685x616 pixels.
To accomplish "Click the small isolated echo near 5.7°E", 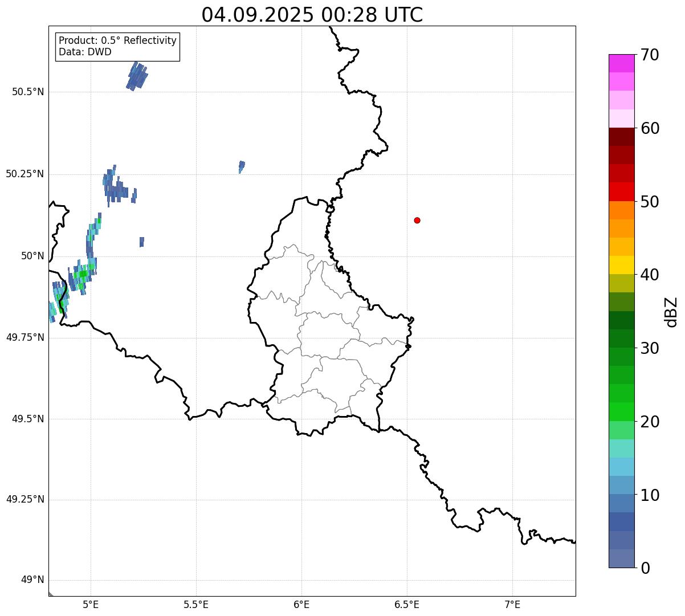I will pyautogui.click(x=242, y=167).
